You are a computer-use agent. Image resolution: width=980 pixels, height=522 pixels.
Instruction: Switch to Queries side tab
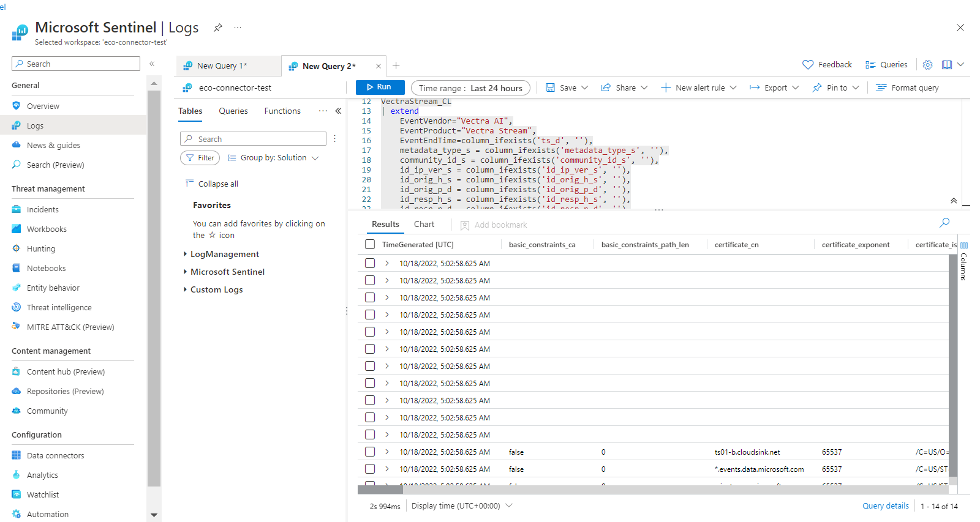pyautogui.click(x=233, y=111)
